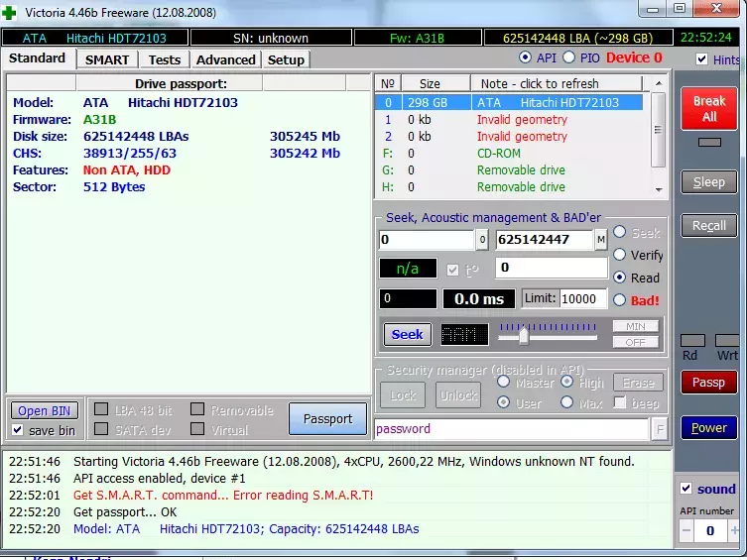747x560 pixels.
Task: Click the red Passp button
Action: point(709,383)
